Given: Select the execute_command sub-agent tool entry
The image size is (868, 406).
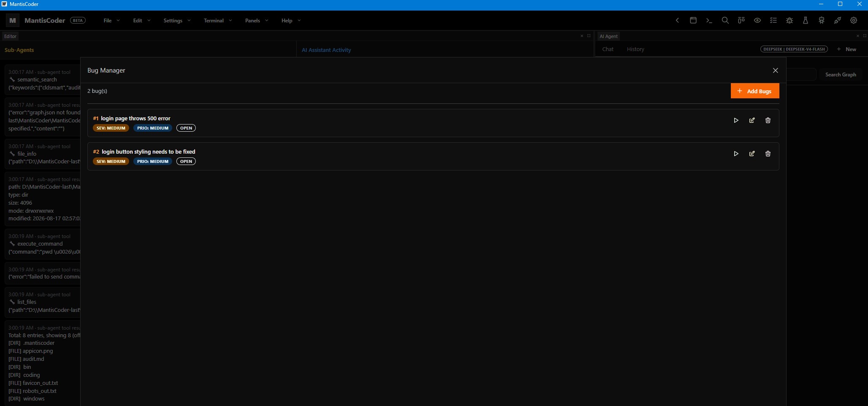Looking at the screenshot, I should 42,244.
